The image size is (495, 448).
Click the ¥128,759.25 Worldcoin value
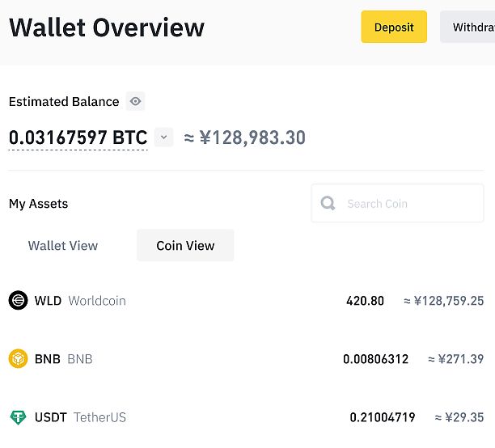coord(443,301)
